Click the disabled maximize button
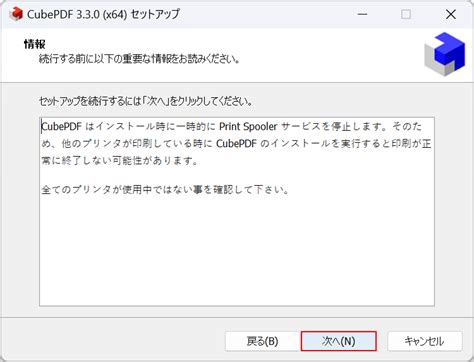 [406, 14]
